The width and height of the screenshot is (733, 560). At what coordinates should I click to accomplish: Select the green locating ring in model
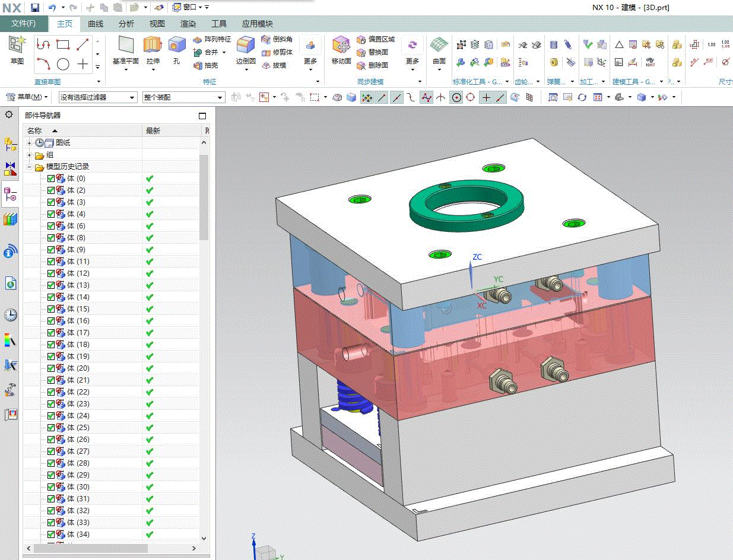[466, 205]
